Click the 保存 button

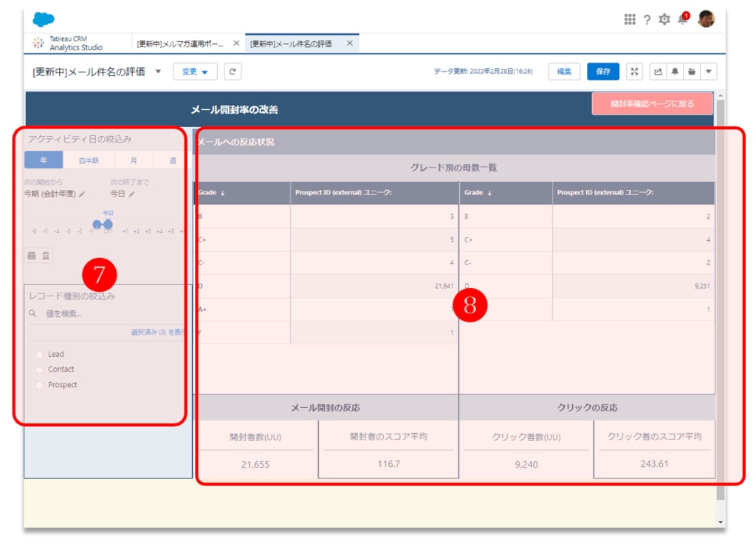click(603, 71)
